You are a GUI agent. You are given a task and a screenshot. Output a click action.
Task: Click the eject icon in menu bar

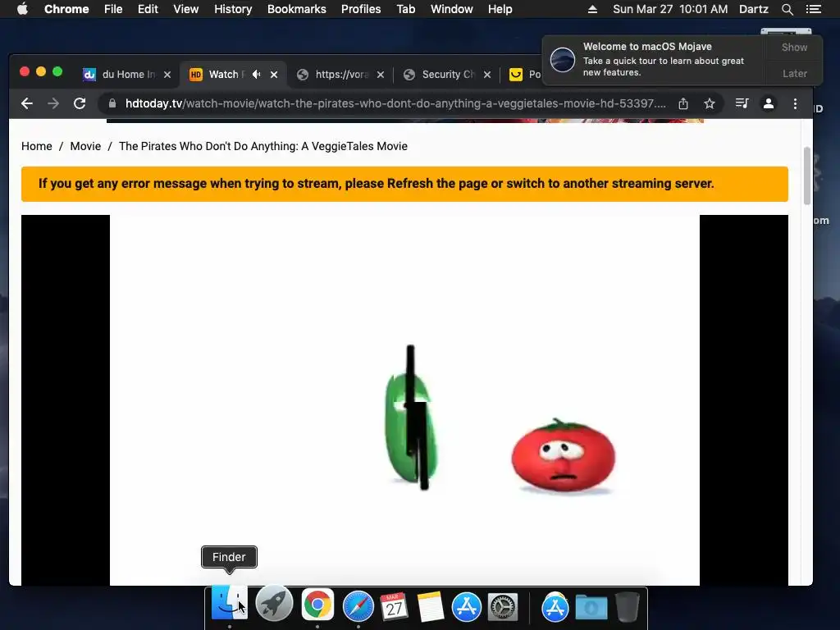tap(592, 9)
